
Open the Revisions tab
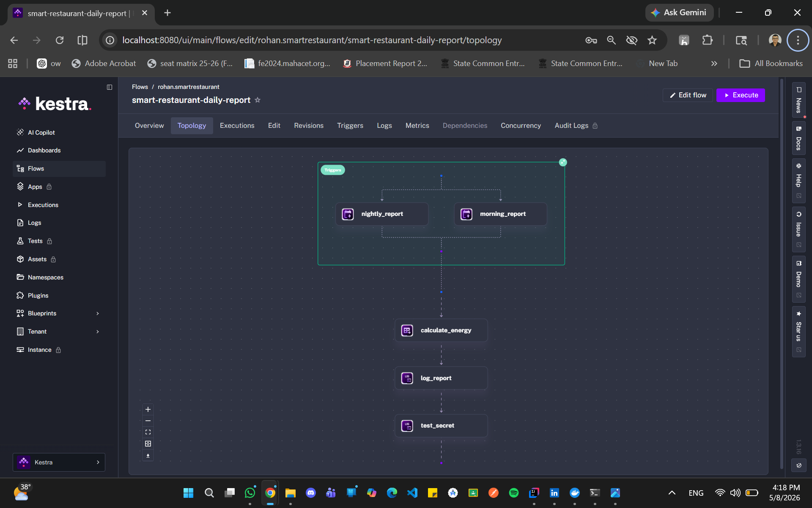(309, 126)
